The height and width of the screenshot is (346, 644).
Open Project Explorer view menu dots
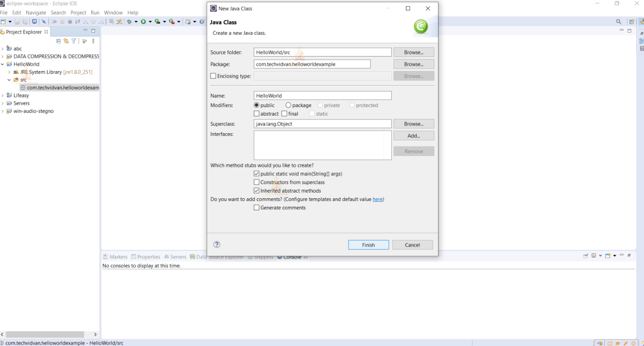point(93,41)
